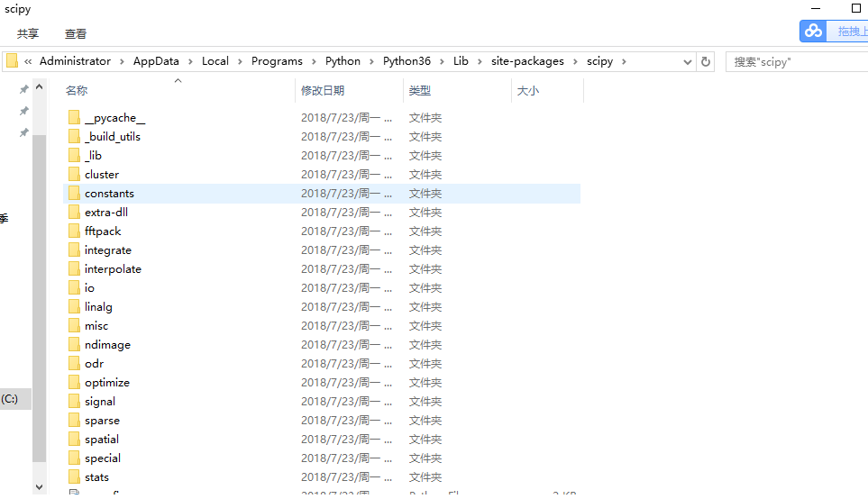Select the _build_utils folder icon
Image resolution: width=868 pixels, height=499 pixels.
(x=74, y=136)
